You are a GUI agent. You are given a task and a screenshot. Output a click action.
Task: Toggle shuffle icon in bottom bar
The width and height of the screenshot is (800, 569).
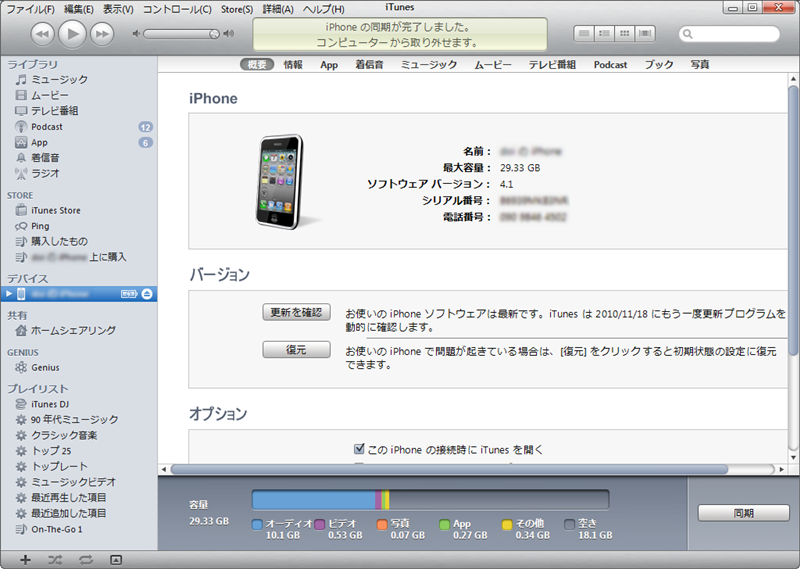pyautogui.click(x=55, y=560)
